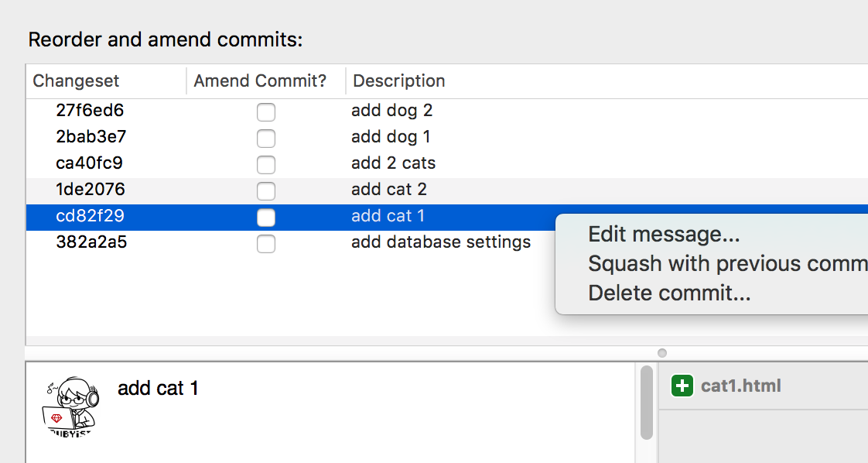Enable amend for "add 2 cats" commit
Screen dimensions: 868x463
266,165
